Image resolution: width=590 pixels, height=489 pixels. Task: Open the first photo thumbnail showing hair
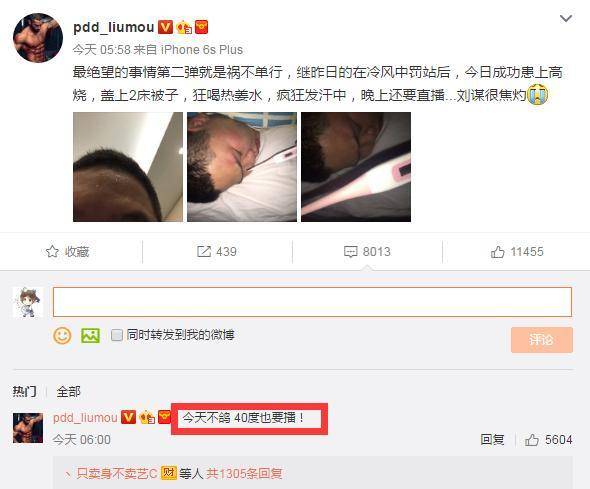tap(128, 167)
